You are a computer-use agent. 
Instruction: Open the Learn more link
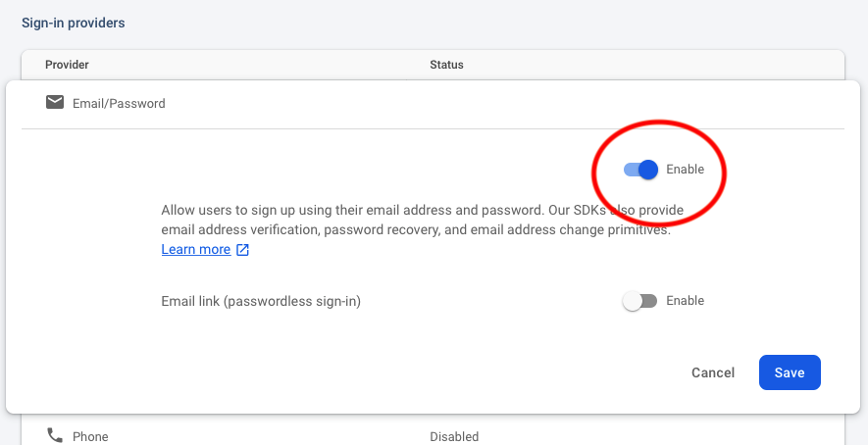click(196, 250)
